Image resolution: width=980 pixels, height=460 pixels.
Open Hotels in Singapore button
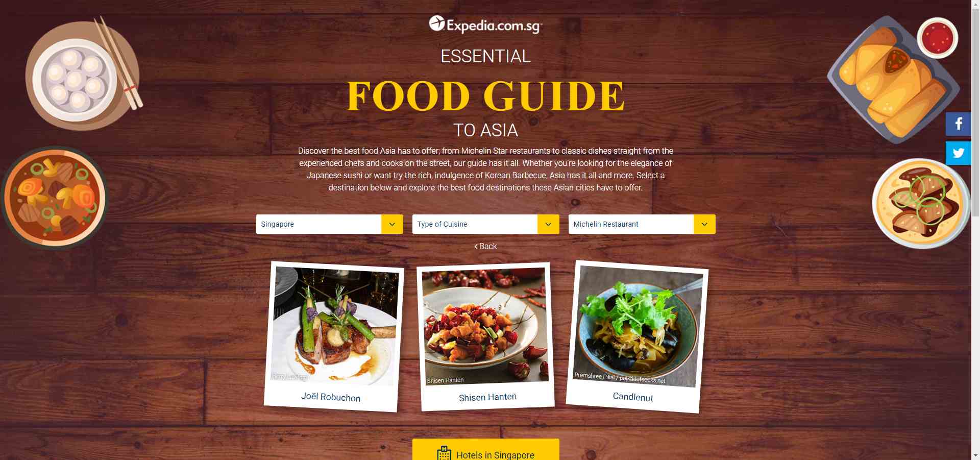(485, 450)
